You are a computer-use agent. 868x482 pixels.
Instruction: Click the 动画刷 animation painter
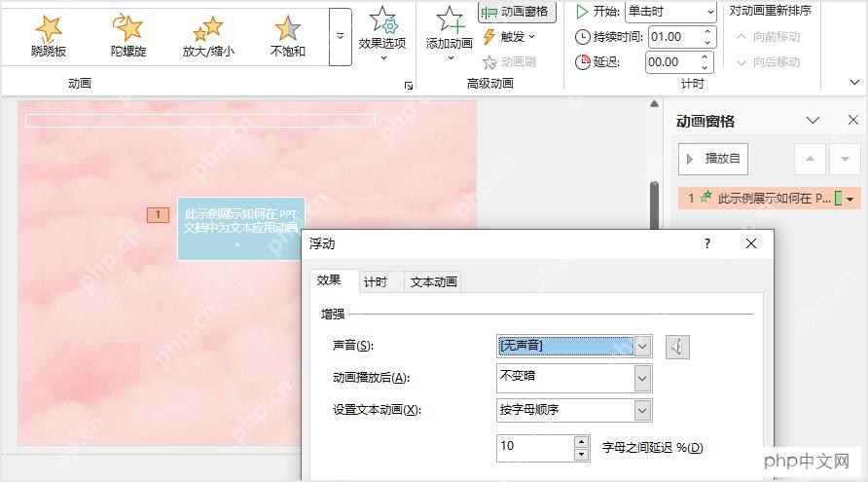[x=509, y=62]
